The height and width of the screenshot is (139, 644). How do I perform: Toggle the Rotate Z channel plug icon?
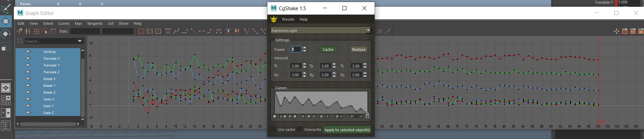coord(28,92)
